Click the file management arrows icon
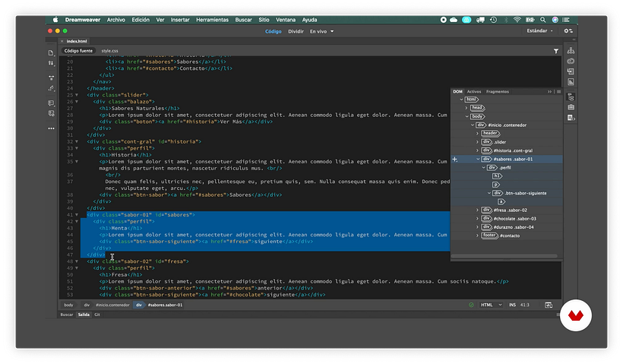 click(51, 63)
